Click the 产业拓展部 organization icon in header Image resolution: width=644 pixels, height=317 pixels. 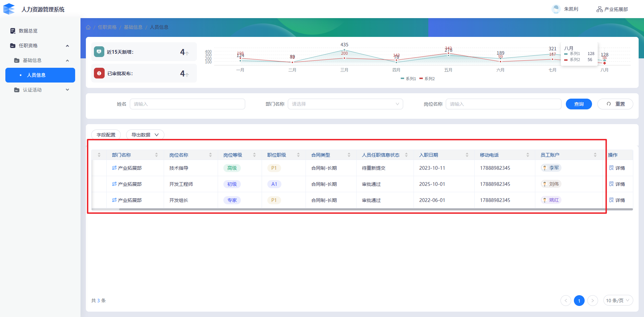(599, 9)
